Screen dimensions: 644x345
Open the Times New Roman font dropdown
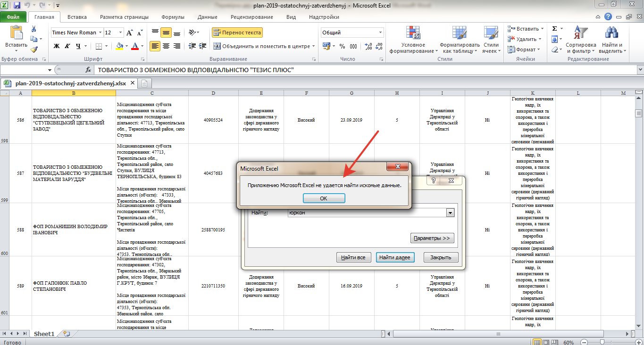pos(100,33)
